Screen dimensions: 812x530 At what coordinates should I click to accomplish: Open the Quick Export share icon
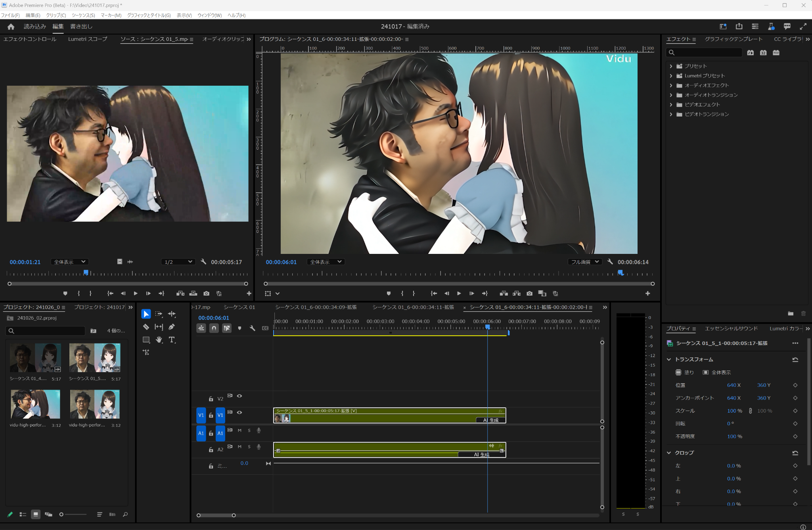pos(739,27)
